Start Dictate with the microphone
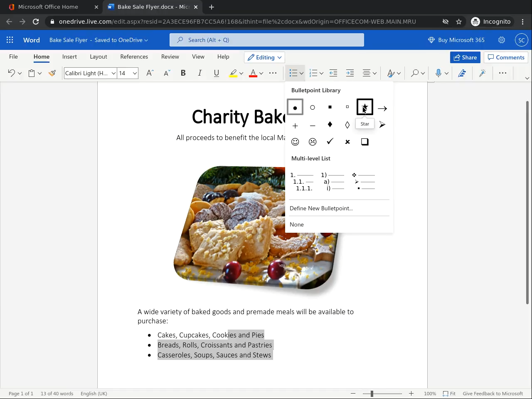The image size is (532, 399). (438, 73)
